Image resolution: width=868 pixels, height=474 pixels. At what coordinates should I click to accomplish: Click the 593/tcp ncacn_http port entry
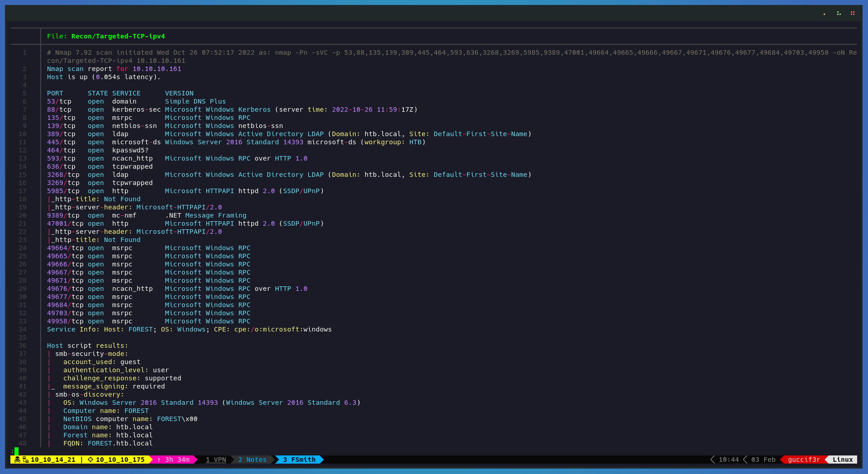(61, 158)
